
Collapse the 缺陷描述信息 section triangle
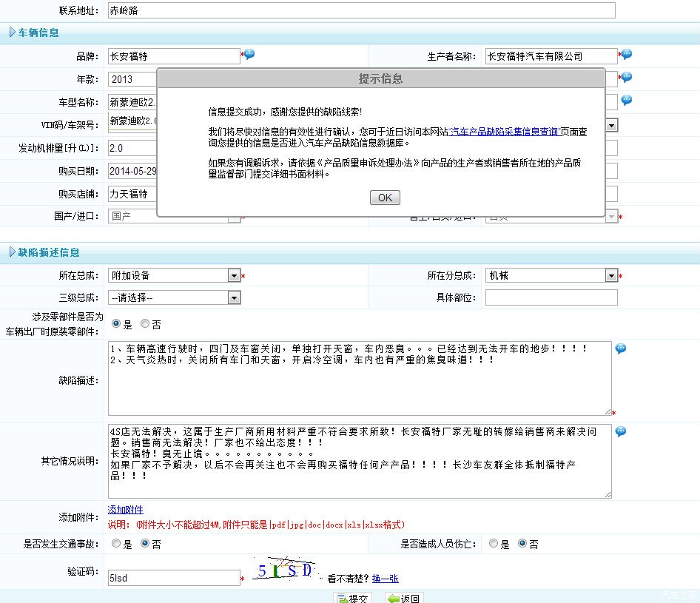(12, 252)
